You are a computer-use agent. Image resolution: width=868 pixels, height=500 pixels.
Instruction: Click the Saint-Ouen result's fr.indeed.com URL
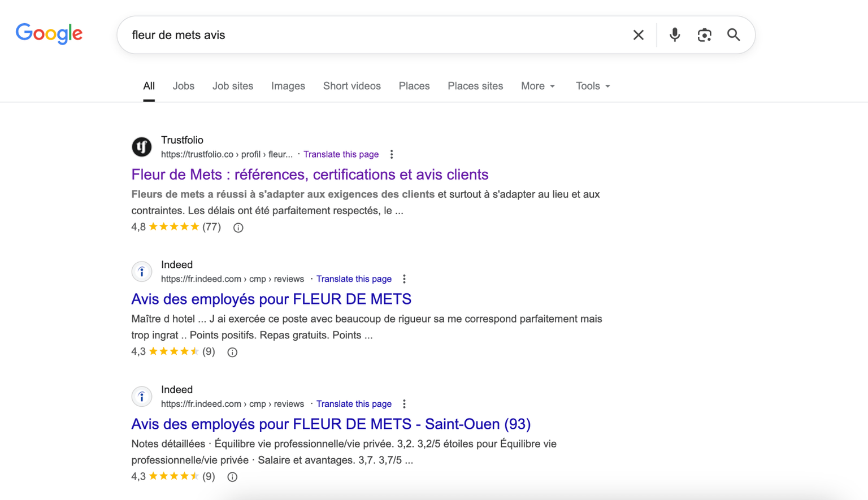(x=232, y=404)
